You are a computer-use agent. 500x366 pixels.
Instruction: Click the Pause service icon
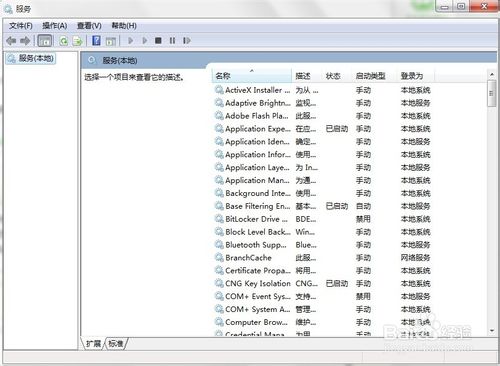click(172, 41)
